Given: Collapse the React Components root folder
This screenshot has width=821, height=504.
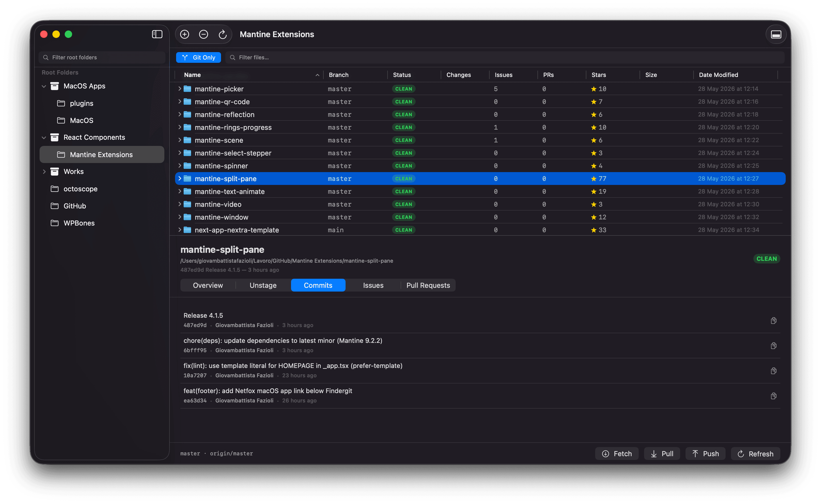Looking at the screenshot, I should [x=44, y=137].
